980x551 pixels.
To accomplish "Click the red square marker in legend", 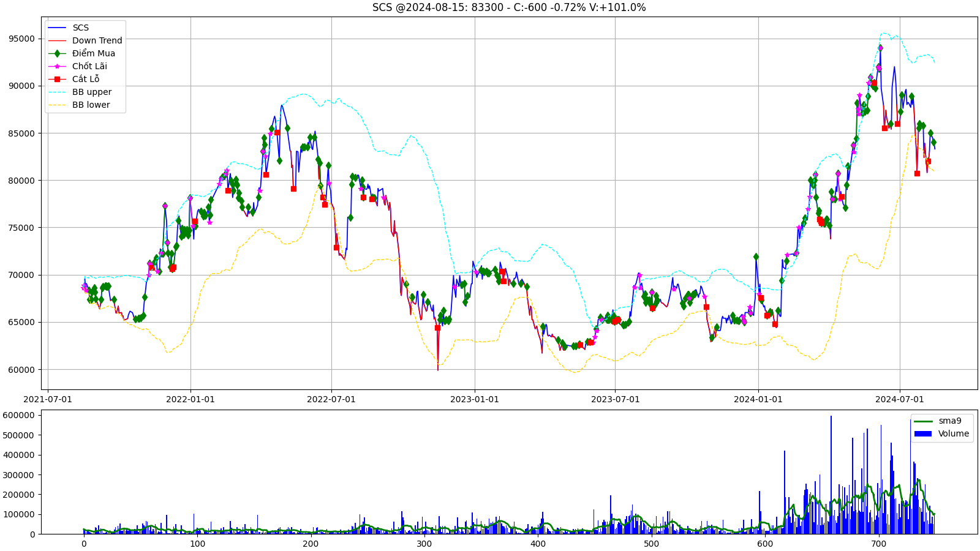I will (x=57, y=79).
